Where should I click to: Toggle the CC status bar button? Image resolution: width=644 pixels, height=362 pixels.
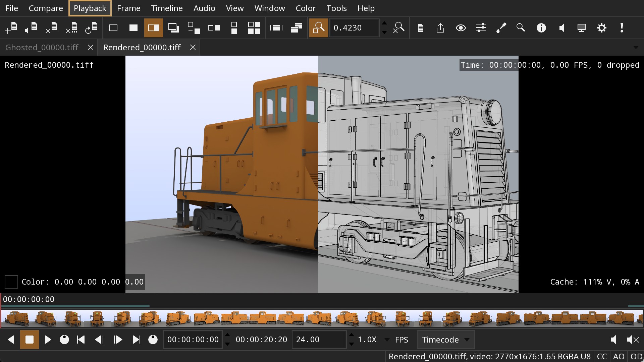pos(602,356)
